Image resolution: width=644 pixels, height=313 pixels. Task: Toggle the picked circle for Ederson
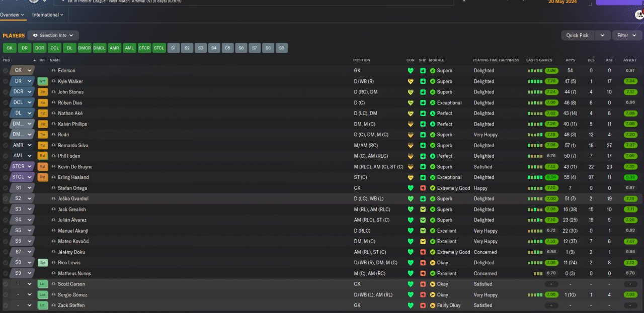click(6, 71)
